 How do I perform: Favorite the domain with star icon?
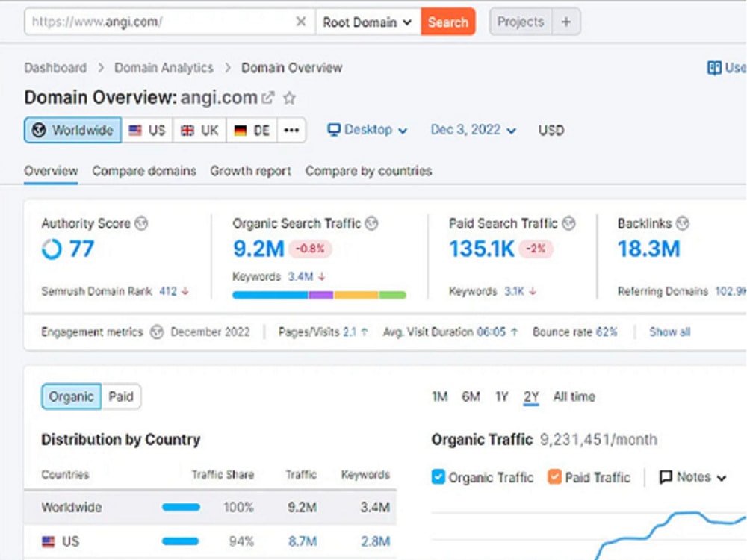tap(289, 98)
